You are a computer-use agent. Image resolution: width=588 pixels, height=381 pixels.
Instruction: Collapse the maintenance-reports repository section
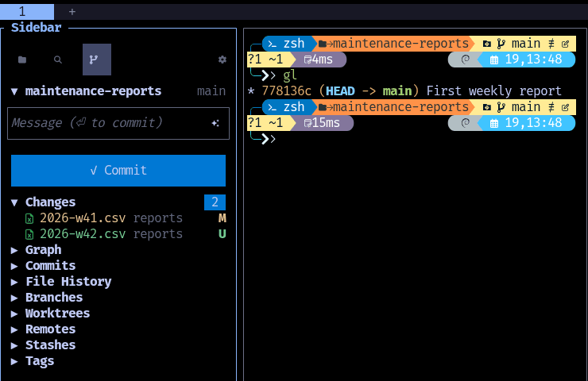tap(118, 91)
